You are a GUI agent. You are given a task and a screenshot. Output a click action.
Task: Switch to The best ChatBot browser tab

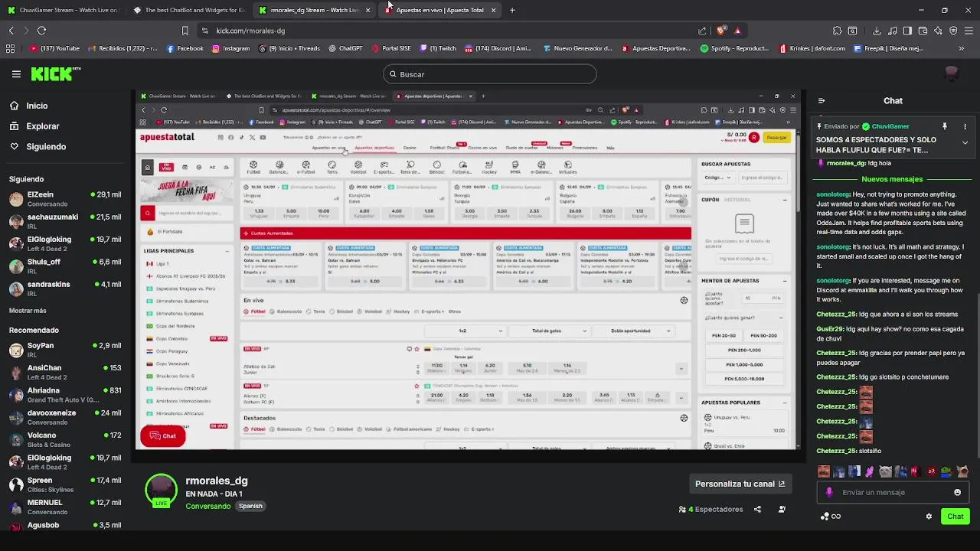coord(188,10)
